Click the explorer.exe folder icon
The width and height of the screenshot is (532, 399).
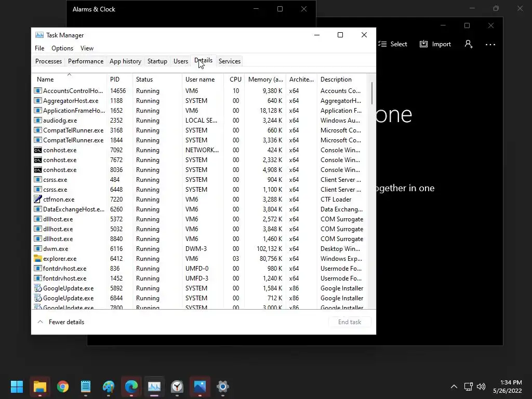click(x=37, y=259)
